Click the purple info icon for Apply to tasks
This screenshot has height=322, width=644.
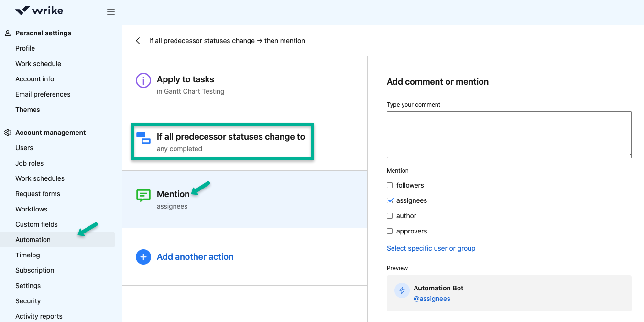143,80
